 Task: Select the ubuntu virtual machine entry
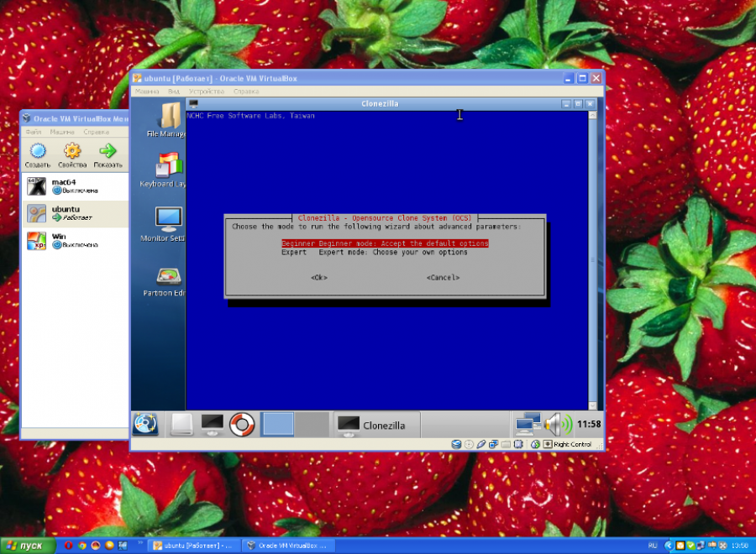pyautogui.click(x=76, y=213)
